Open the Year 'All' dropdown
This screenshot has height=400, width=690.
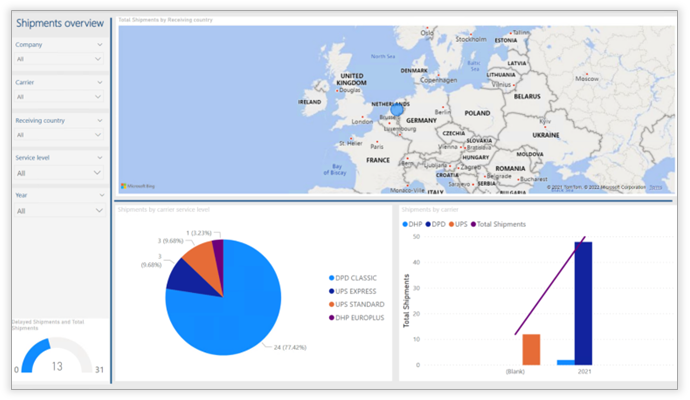coord(59,211)
